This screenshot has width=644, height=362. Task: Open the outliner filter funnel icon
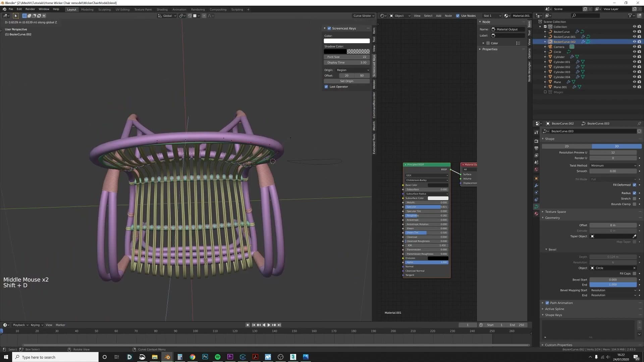630,15
